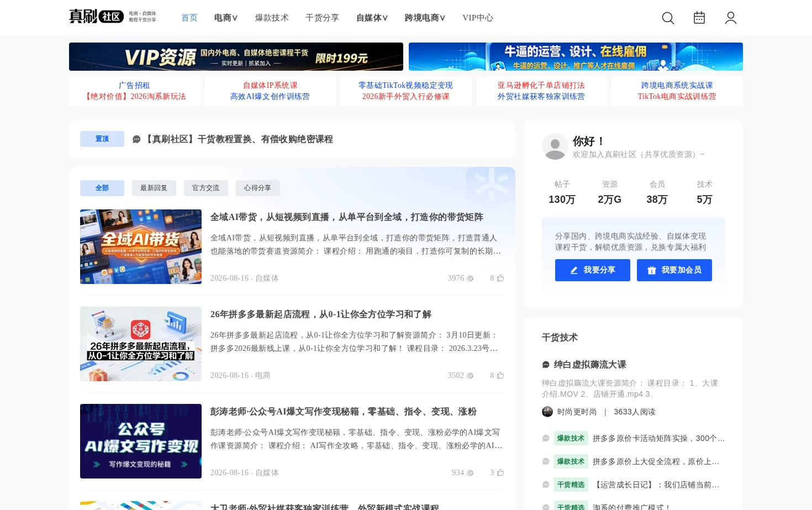
Task: Select the 最新回复 filter tab
Action: tap(154, 188)
